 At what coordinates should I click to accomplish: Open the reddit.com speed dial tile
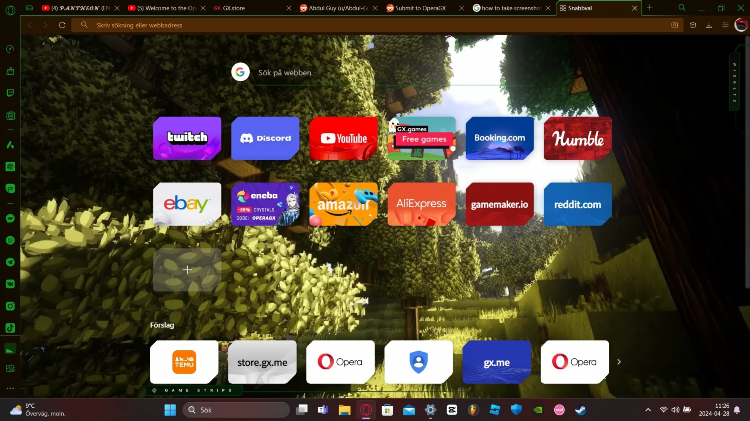click(578, 204)
